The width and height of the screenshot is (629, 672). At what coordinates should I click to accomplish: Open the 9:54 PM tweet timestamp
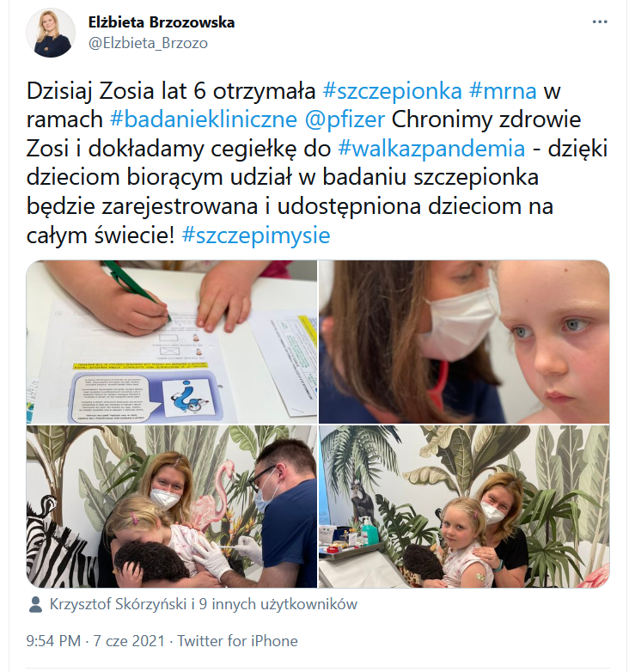pos(53,641)
